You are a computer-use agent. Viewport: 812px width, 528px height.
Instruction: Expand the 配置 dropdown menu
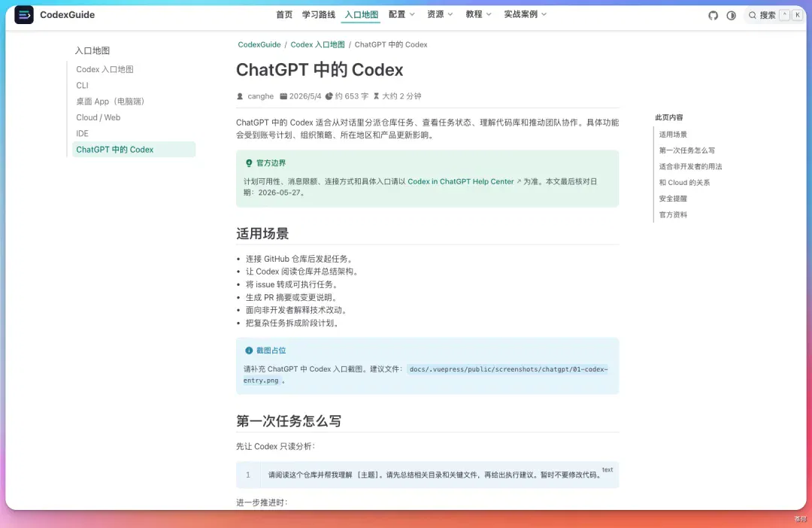(x=401, y=14)
